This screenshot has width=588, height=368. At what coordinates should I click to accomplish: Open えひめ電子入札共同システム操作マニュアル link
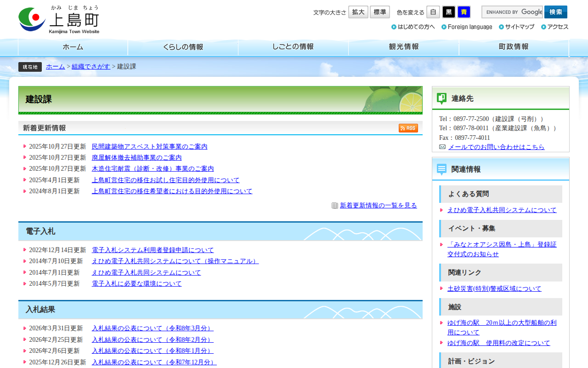pyautogui.click(x=175, y=261)
